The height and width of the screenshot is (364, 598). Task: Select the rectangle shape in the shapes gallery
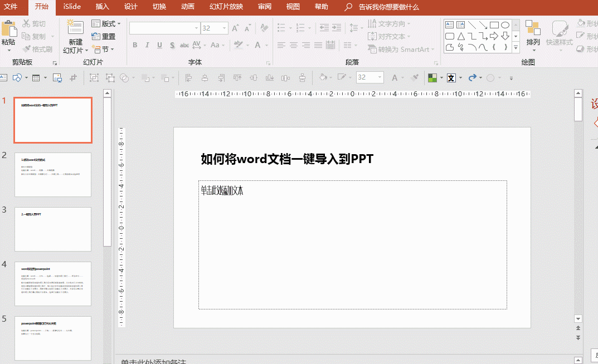pyautogui.click(x=494, y=25)
